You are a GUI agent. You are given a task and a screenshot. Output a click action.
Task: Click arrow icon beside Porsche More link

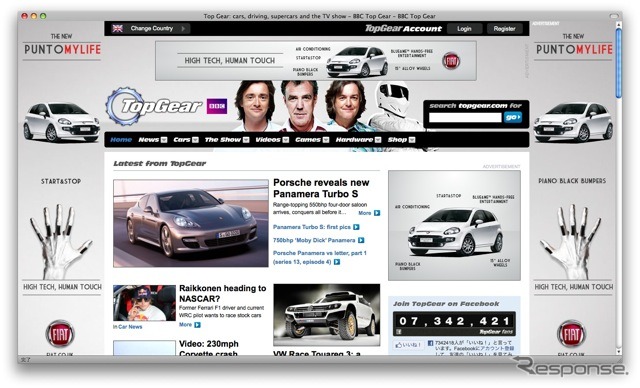pyautogui.click(x=377, y=213)
